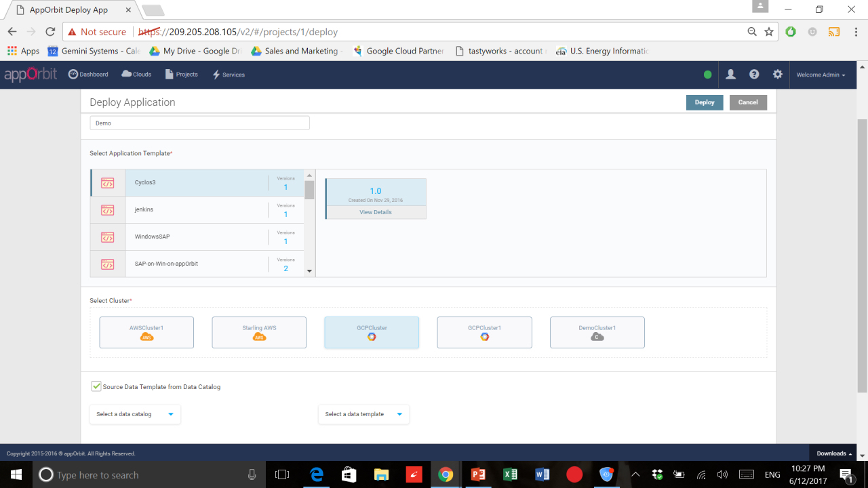The image size is (868, 488).
Task: Select the GCPCluster1 cluster
Action: pyautogui.click(x=484, y=332)
